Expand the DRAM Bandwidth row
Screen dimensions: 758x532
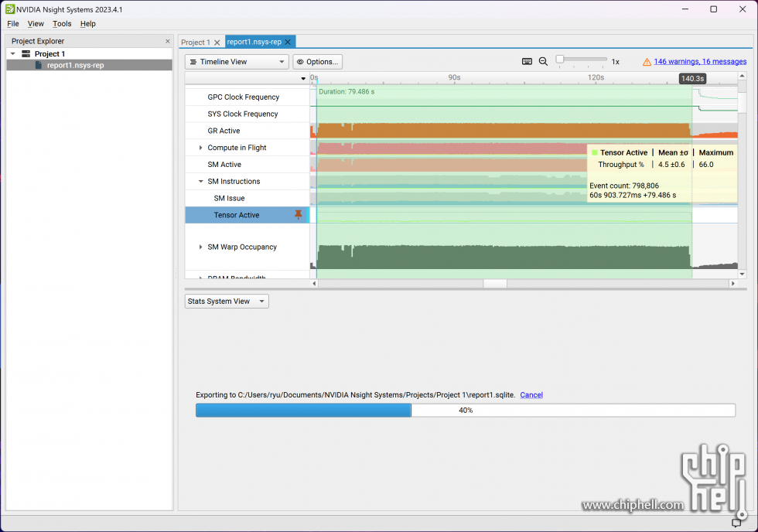pos(200,278)
